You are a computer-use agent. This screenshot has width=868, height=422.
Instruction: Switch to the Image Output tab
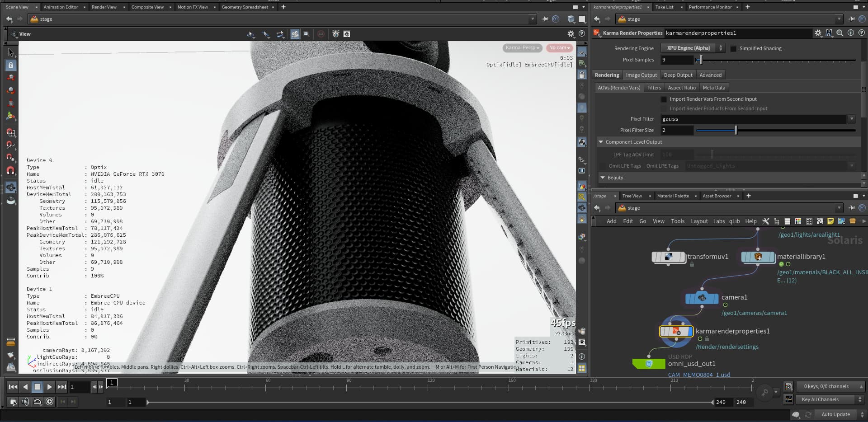pyautogui.click(x=641, y=75)
